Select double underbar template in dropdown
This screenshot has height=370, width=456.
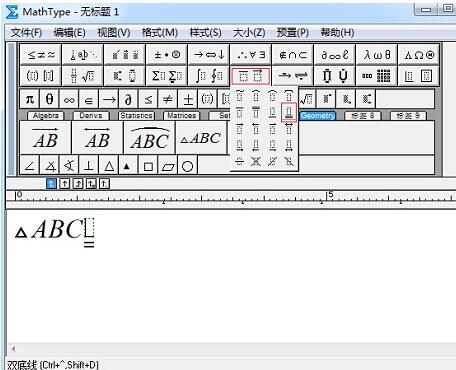click(289, 112)
